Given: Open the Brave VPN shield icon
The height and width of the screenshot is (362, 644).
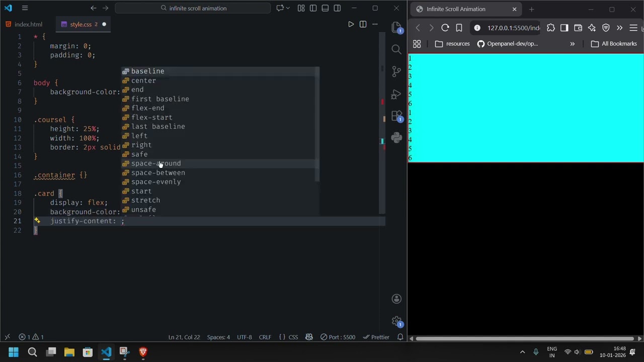Looking at the screenshot, I should [x=606, y=28].
